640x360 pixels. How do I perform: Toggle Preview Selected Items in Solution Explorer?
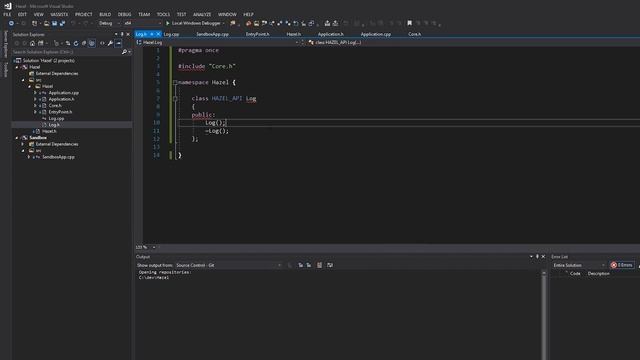coord(118,43)
